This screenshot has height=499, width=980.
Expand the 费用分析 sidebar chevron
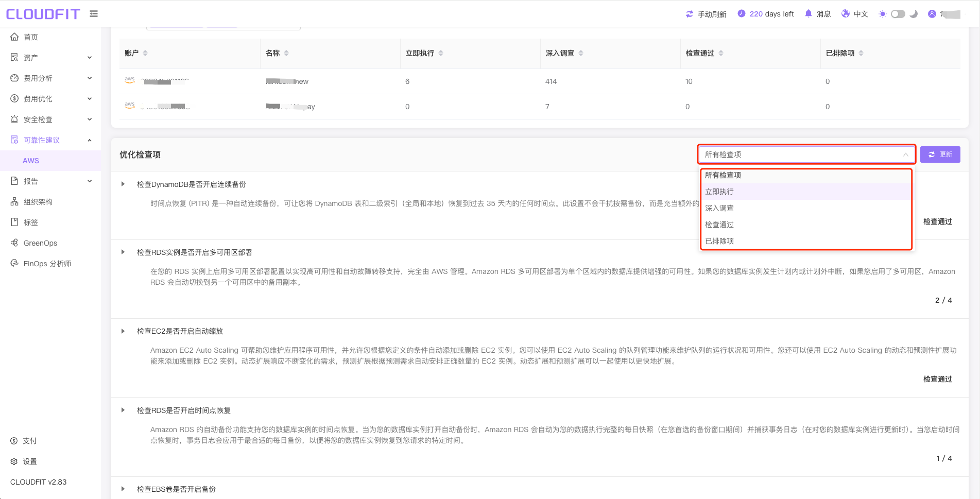90,78
